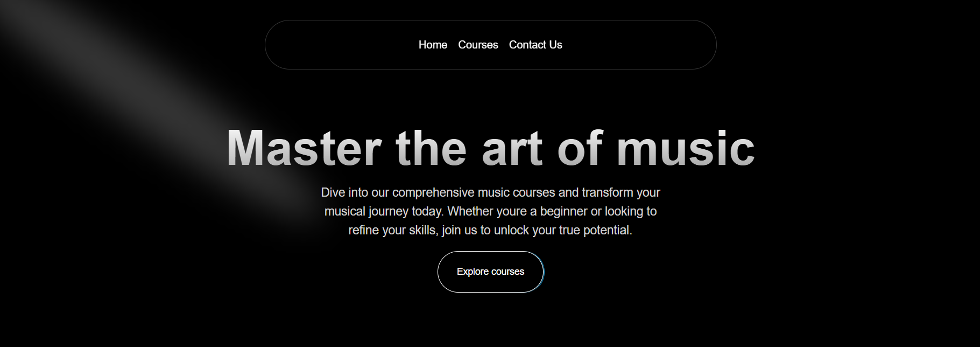
Task: Open the Courses navigation item
Action: (478, 45)
